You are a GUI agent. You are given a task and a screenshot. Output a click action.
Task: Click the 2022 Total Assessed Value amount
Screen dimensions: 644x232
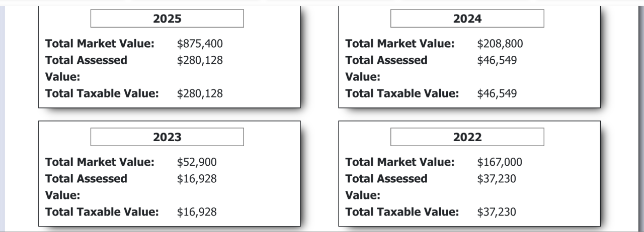click(497, 179)
